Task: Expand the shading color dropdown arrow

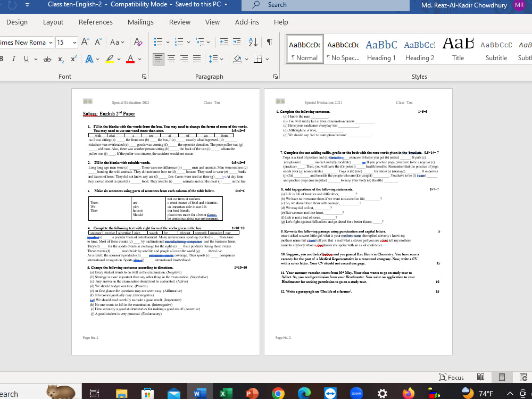Action: click(x=247, y=59)
